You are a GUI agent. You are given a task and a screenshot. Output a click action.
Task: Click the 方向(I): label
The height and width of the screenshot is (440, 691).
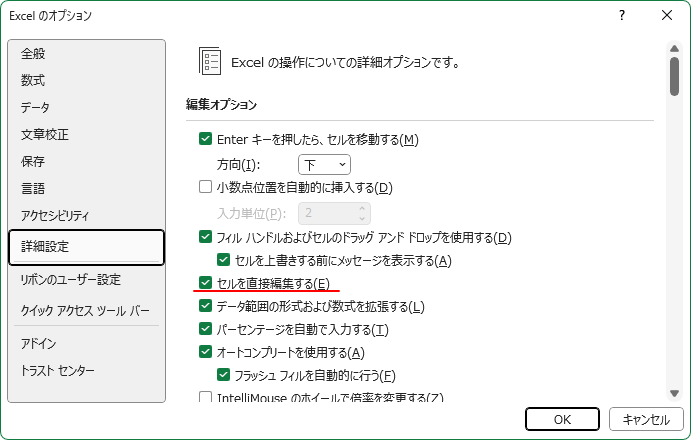tap(238, 165)
